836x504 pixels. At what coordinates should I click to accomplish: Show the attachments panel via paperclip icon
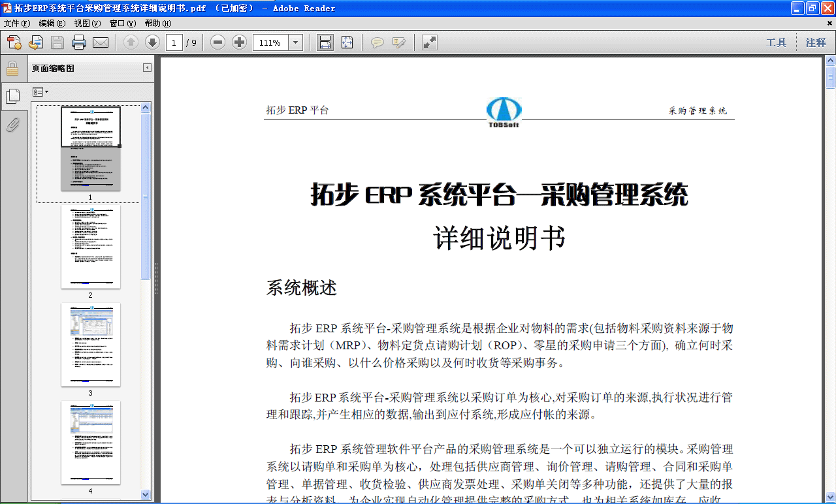click(x=13, y=125)
